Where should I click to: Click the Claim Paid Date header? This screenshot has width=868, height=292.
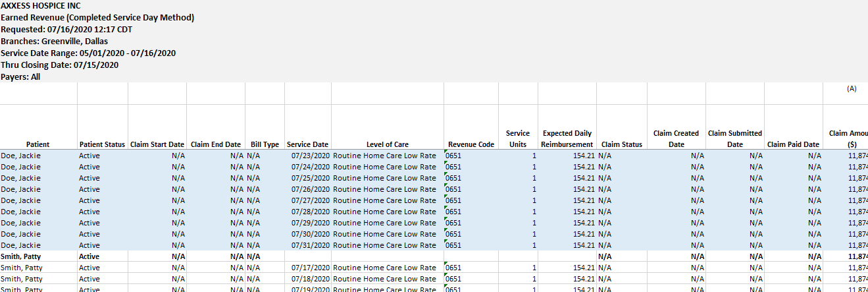[x=793, y=144]
